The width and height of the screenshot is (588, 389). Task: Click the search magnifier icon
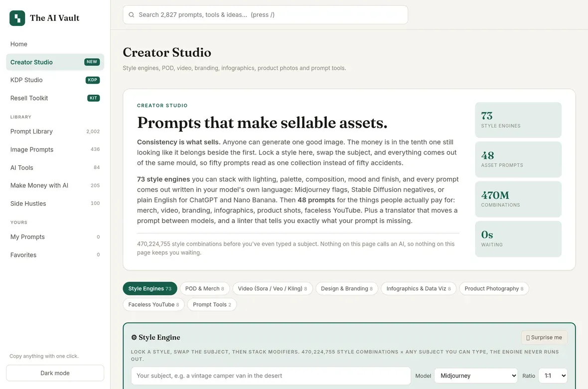point(131,15)
